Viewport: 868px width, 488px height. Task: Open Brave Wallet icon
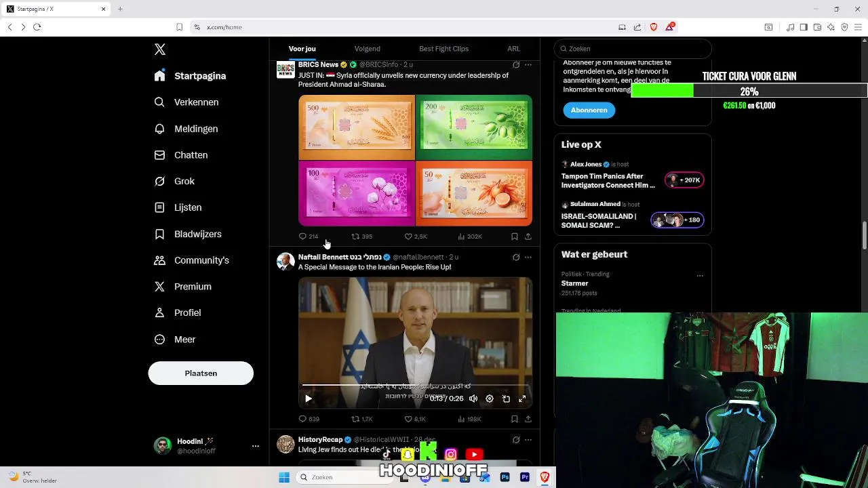click(x=817, y=27)
